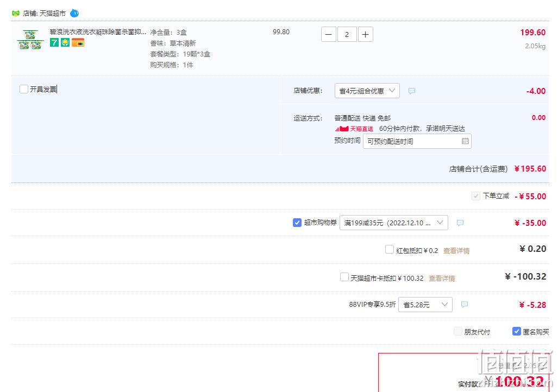Click the yellow shield guarantee badge
Viewport: 558px width, 392px height.
65,43
